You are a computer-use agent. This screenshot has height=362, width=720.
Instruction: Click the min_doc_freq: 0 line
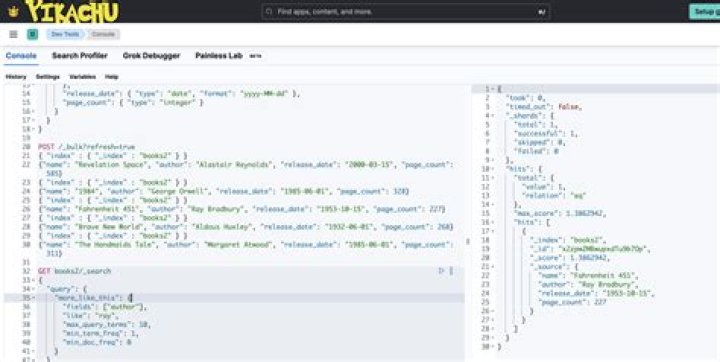coord(98,342)
